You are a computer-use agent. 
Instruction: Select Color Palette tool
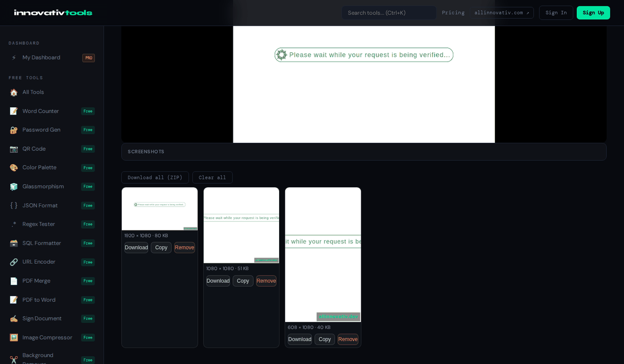52,168
